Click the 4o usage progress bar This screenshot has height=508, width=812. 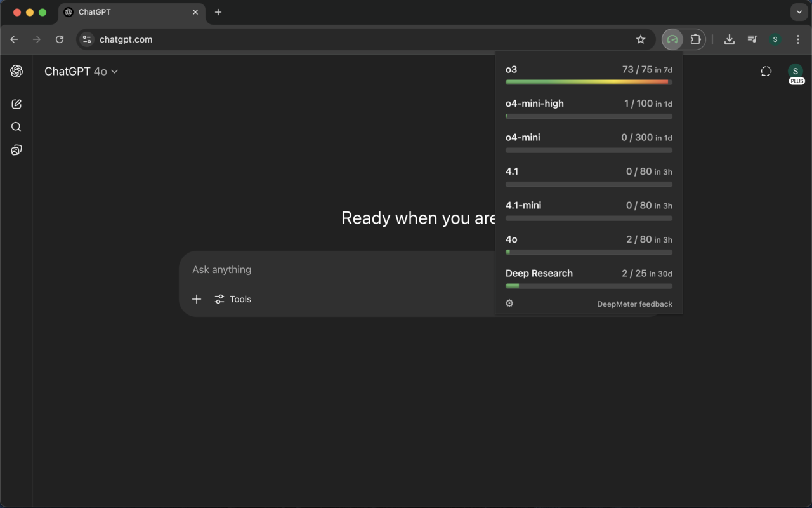pos(589,252)
